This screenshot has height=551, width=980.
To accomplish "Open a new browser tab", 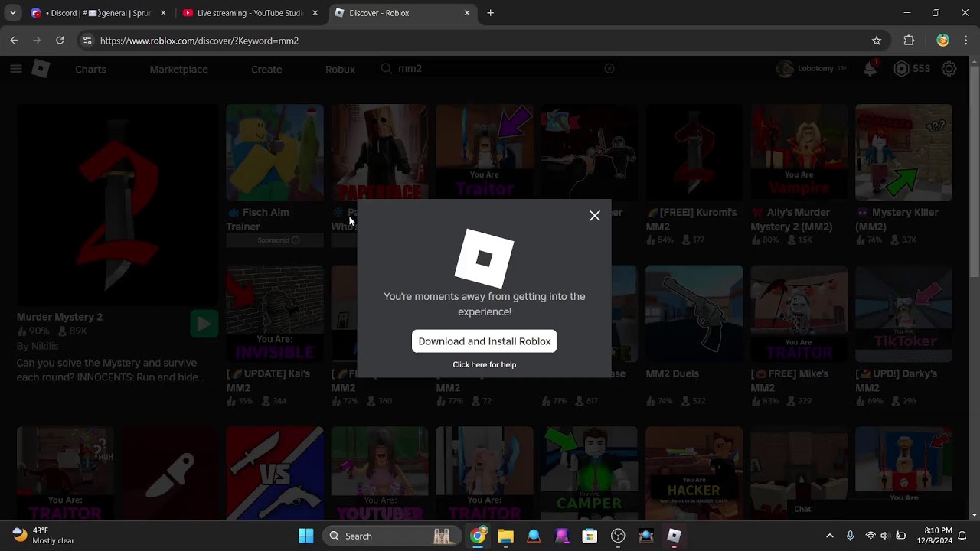I will (x=491, y=13).
